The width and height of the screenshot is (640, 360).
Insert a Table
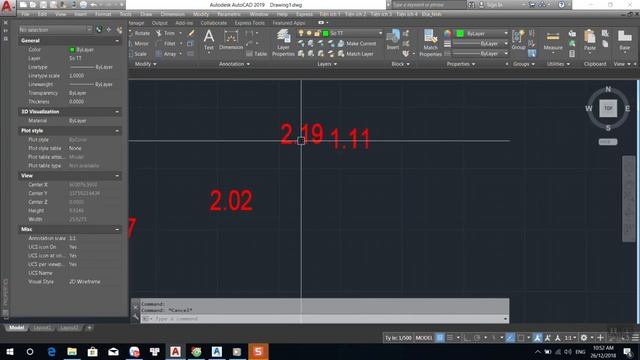[x=256, y=54]
